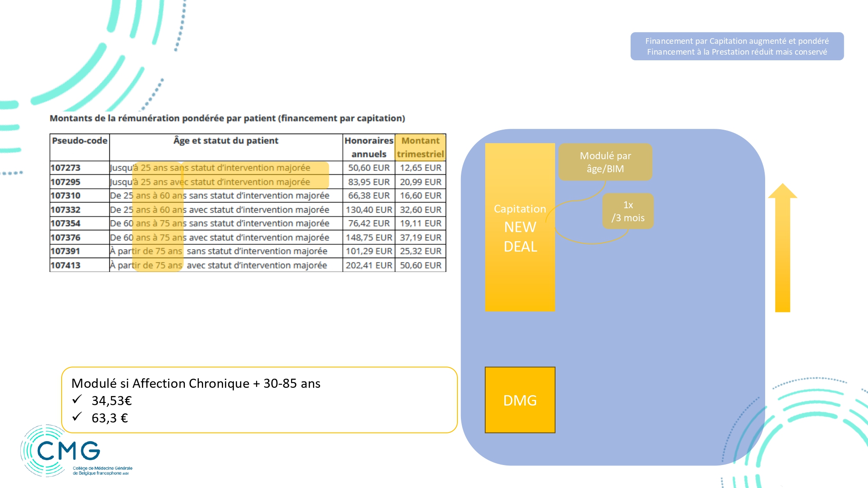The width and height of the screenshot is (868, 488).
Task: Select pseudo-code 107273 cell
Action: (66, 168)
